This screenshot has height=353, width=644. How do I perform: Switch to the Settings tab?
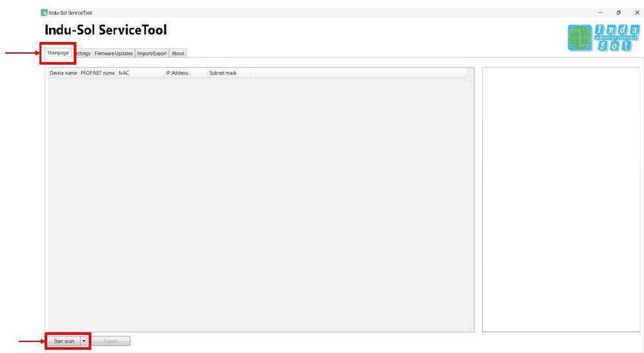pyautogui.click(x=83, y=54)
